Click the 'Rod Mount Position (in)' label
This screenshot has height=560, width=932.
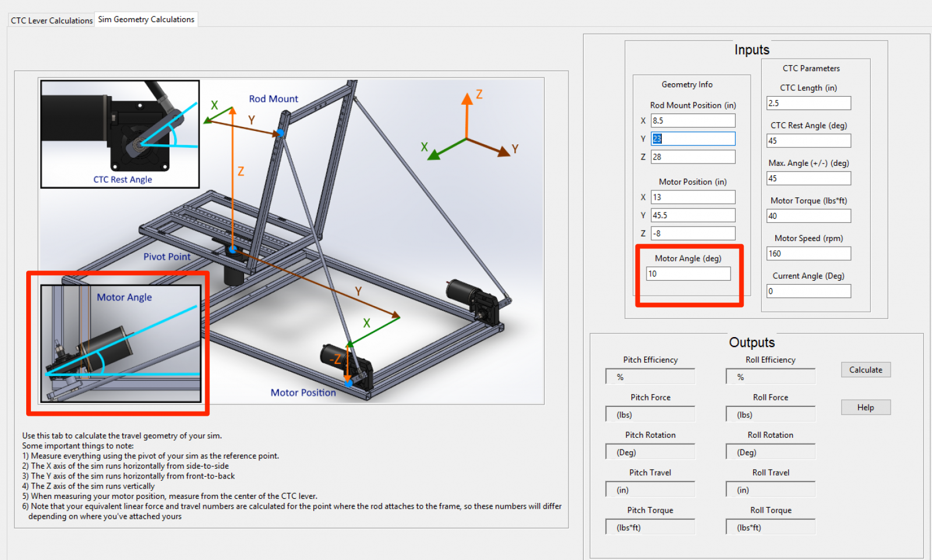pos(693,105)
